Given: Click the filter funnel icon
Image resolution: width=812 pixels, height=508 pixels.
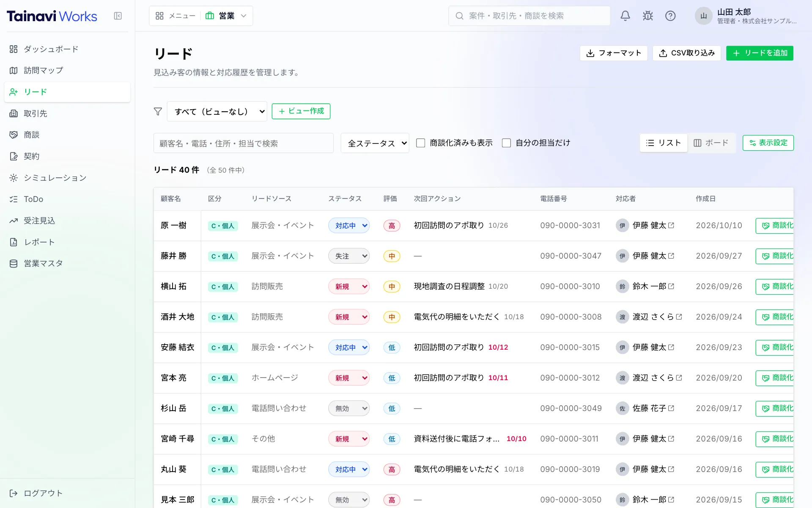Looking at the screenshot, I should click(x=158, y=111).
